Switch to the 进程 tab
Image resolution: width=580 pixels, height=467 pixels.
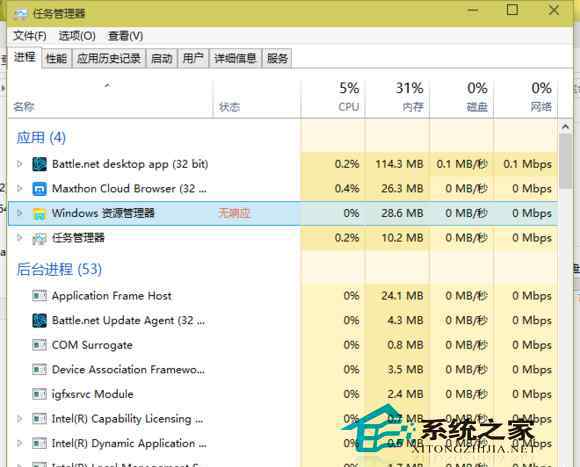(x=25, y=57)
